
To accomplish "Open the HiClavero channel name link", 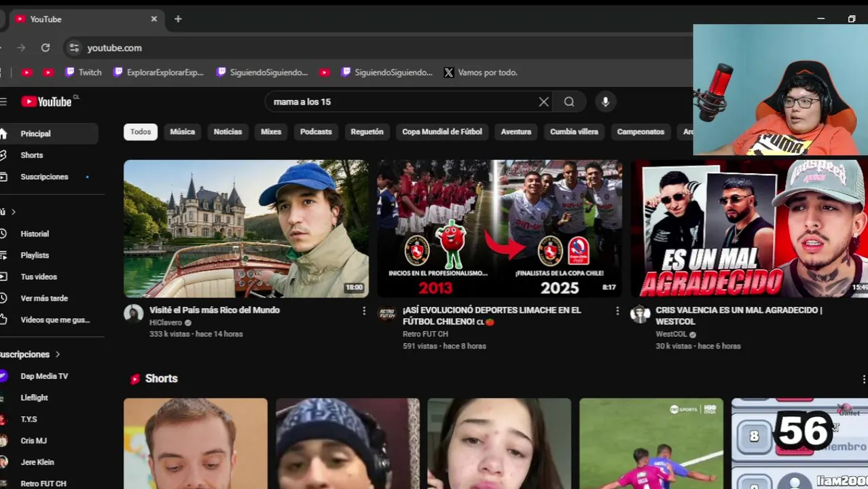I will tap(166, 323).
